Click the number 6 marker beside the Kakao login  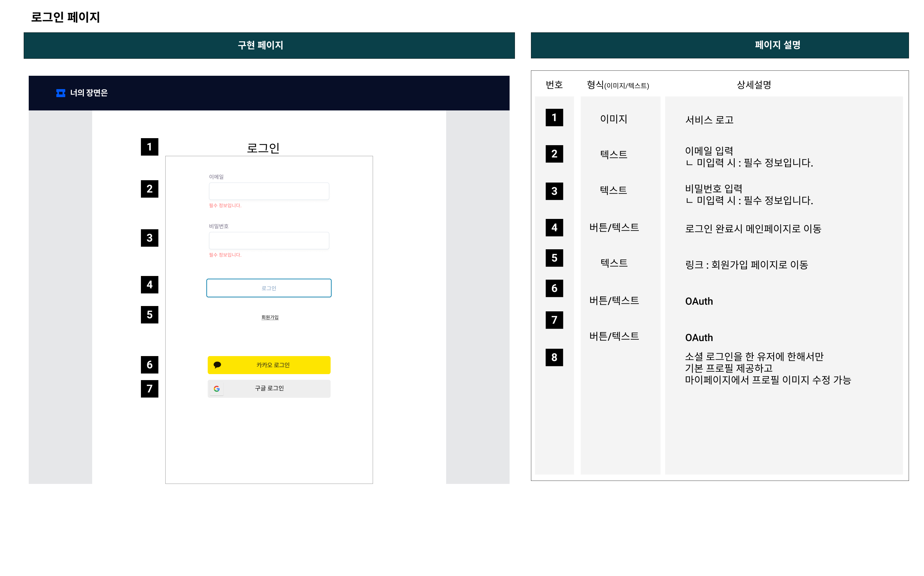(149, 365)
